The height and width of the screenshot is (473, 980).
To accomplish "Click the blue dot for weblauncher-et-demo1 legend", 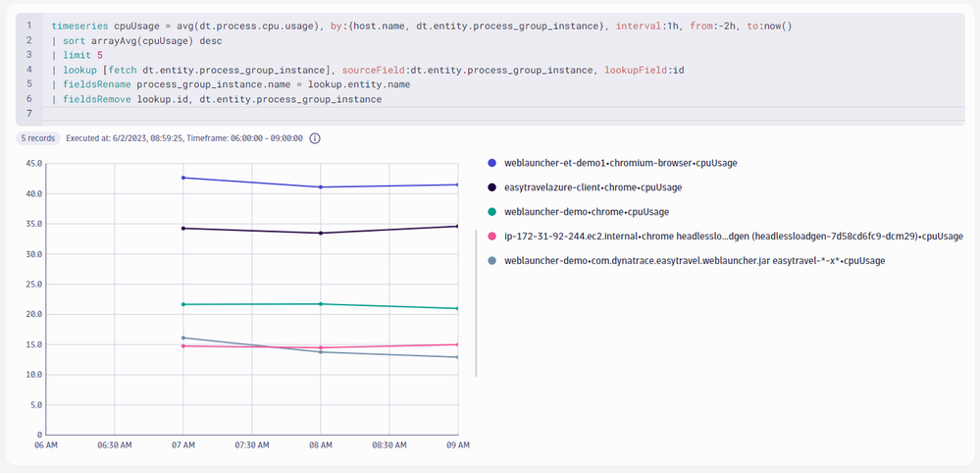I will pyautogui.click(x=491, y=163).
